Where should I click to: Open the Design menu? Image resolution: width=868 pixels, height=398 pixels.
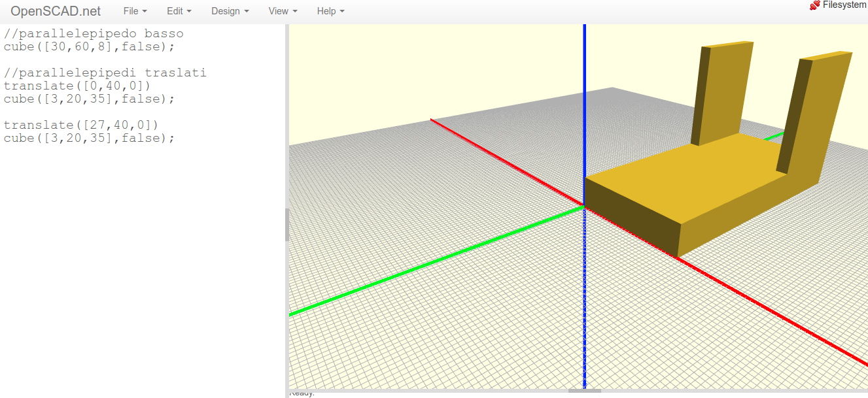230,11
